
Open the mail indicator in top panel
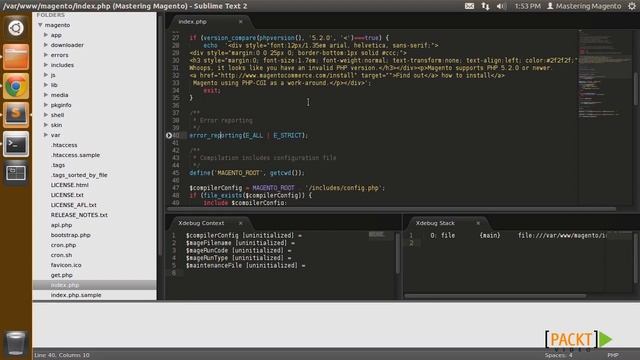469,6
